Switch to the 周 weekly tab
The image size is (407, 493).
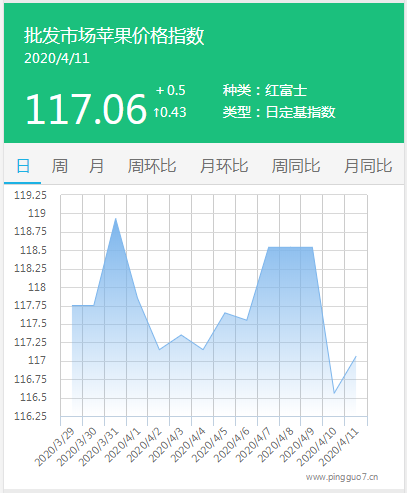[60, 166]
